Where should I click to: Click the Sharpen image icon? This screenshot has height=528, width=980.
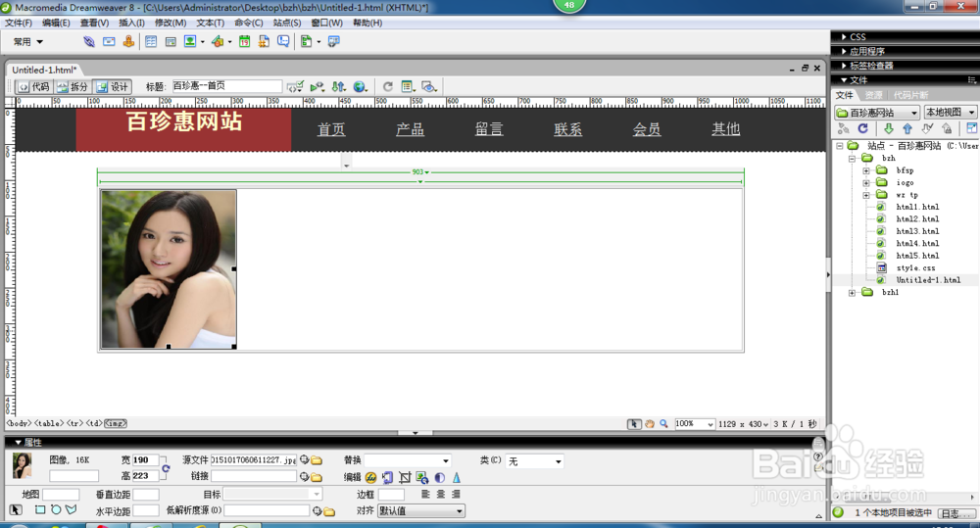[457, 477]
